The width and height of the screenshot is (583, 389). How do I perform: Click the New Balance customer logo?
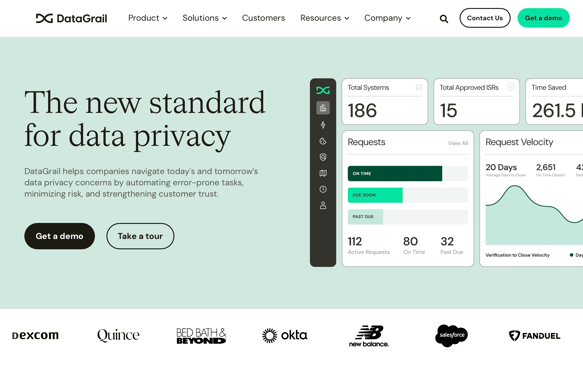[368, 336]
